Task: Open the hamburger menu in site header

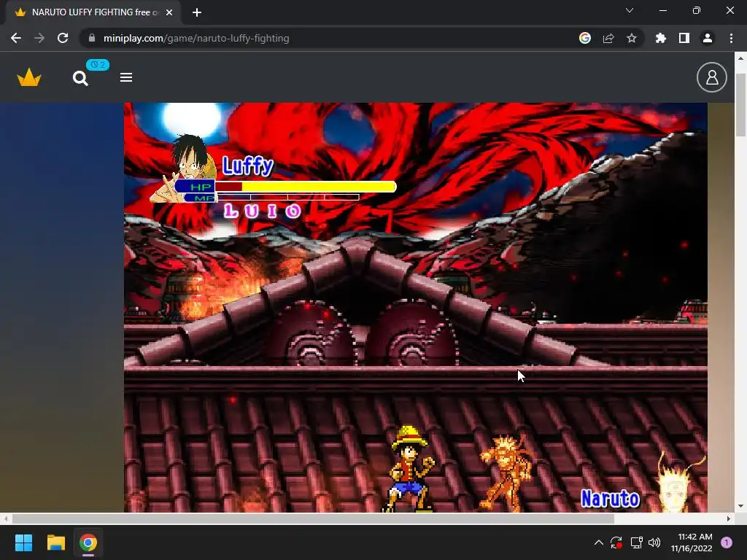Action: point(125,77)
